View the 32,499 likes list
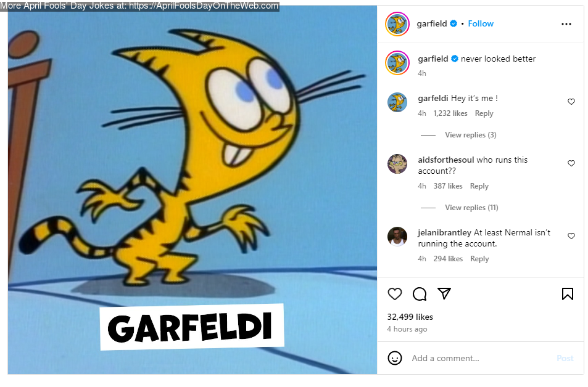Viewport: 588px width, 387px height. pos(410,317)
